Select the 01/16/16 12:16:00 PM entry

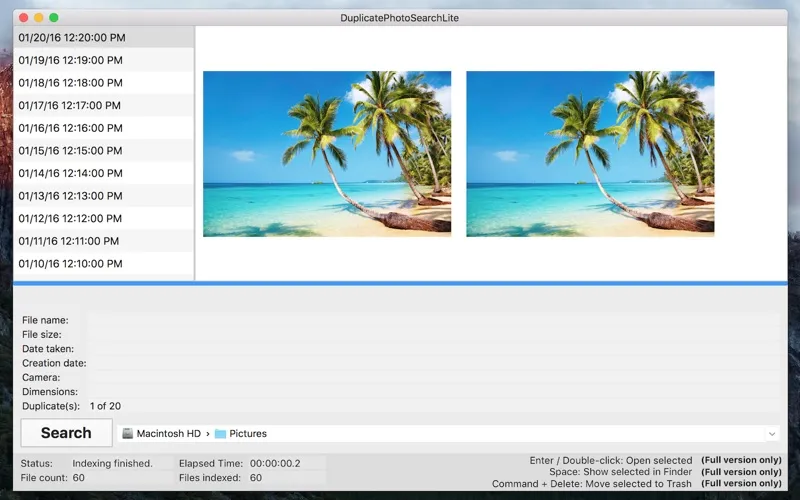(70, 128)
